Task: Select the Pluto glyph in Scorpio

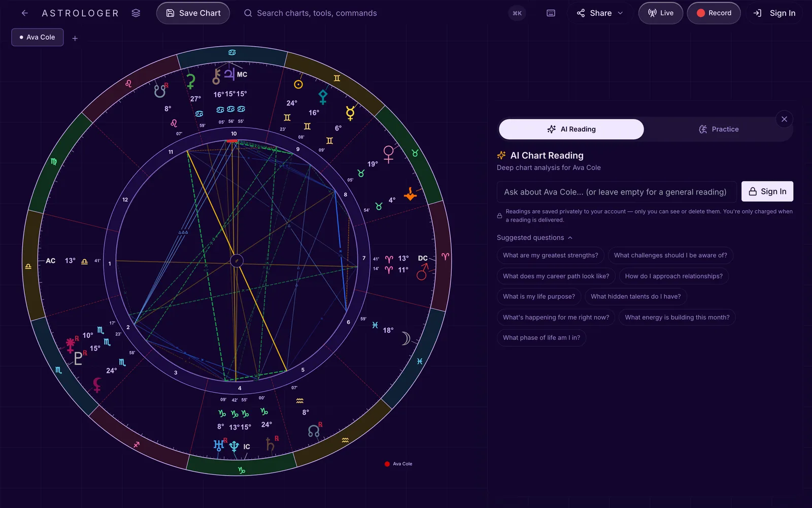Action: click(x=78, y=358)
